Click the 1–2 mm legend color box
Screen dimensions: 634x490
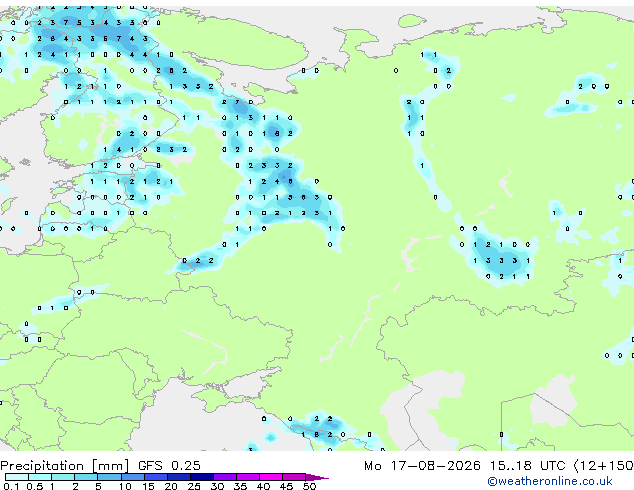tap(63, 477)
